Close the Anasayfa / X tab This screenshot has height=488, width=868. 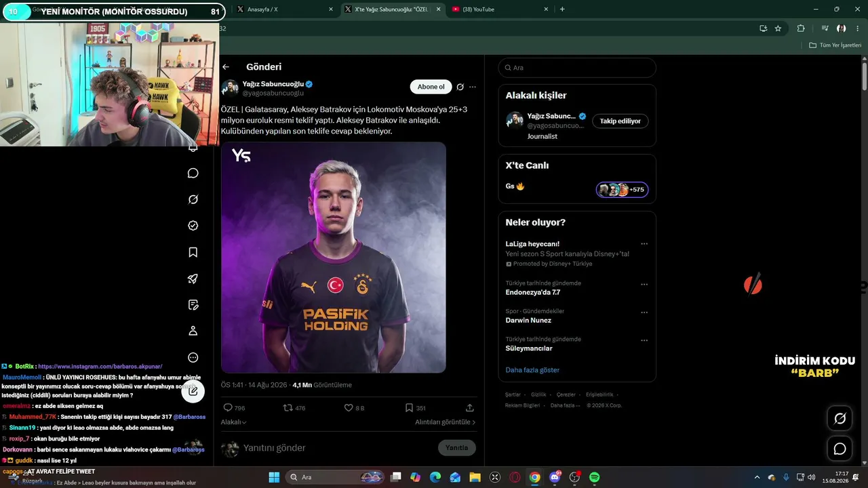pyautogui.click(x=331, y=9)
